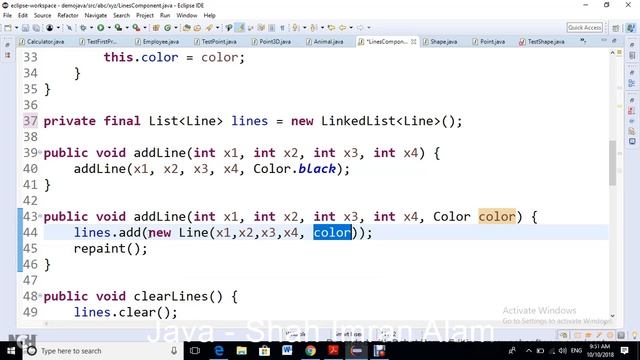Click the Last Edit Location icon

(x=331, y=28)
